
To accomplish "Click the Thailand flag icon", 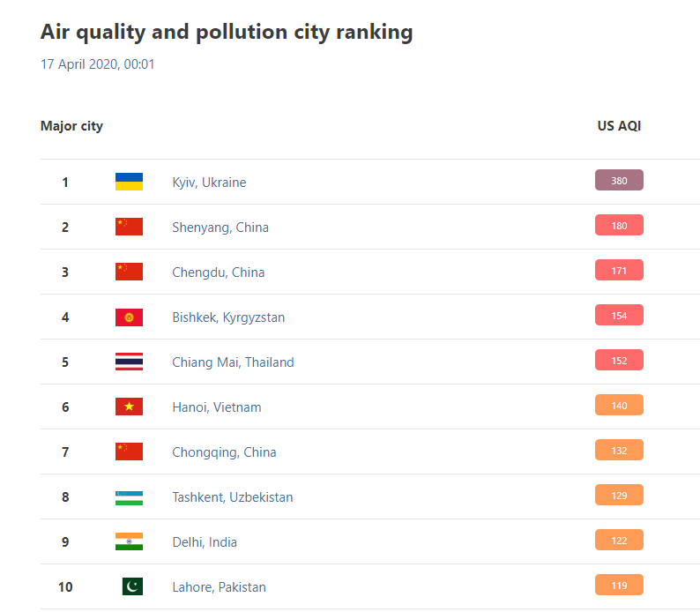I will (x=129, y=362).
